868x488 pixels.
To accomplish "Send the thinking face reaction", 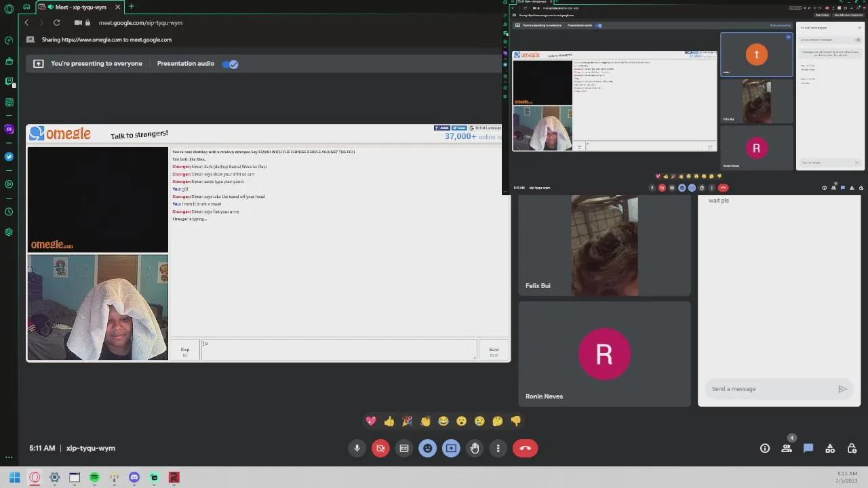I will 498,421.
